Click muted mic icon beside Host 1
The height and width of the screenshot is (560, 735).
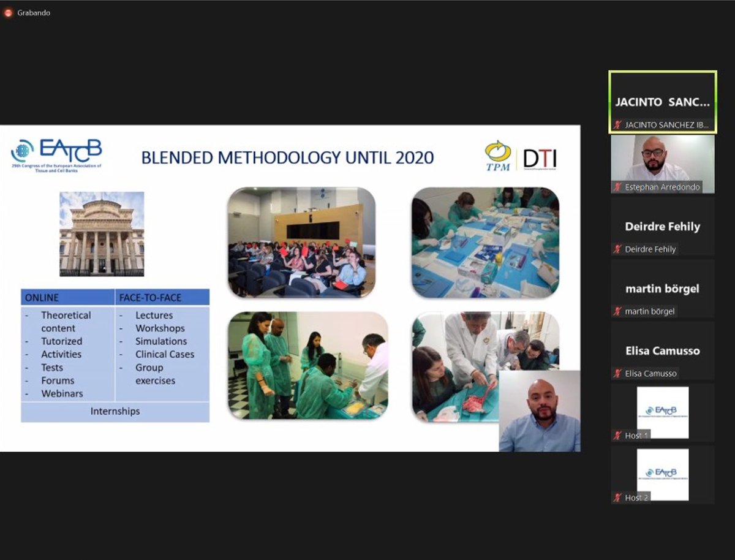[x=617, y=436]
